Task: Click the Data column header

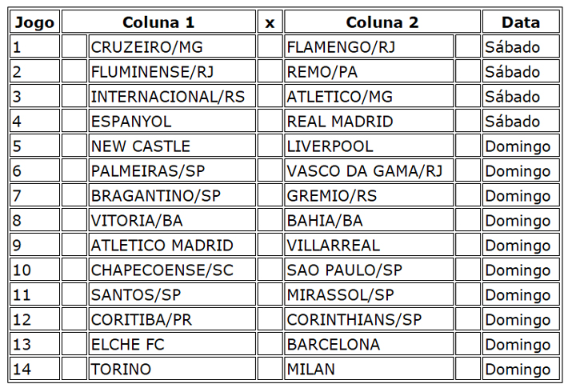Action: point(521,22)
